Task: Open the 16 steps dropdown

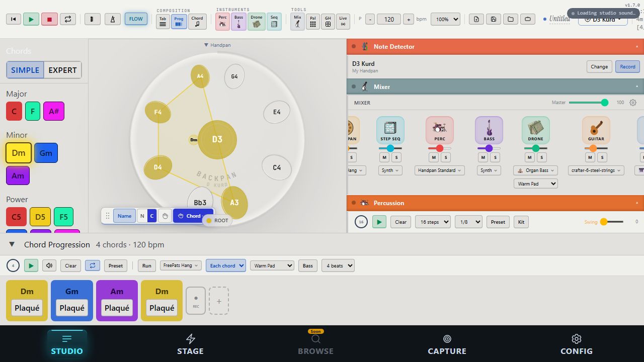Action: tap(433, 222)
